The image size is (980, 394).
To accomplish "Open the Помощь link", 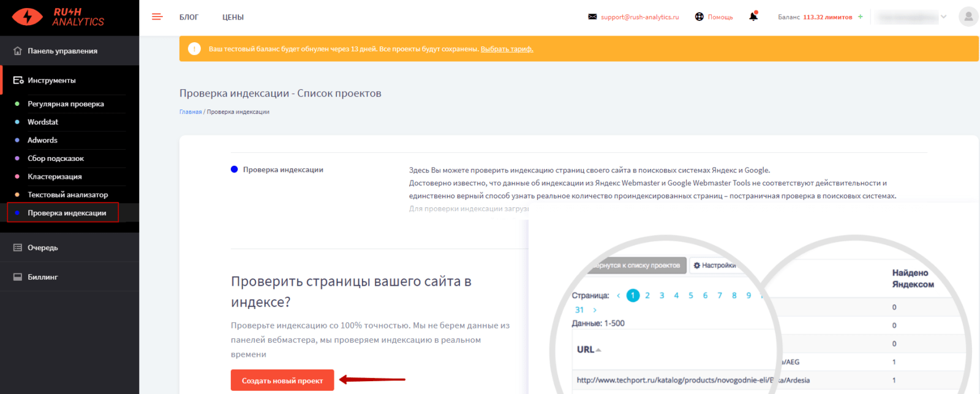I will coord(720,17).
